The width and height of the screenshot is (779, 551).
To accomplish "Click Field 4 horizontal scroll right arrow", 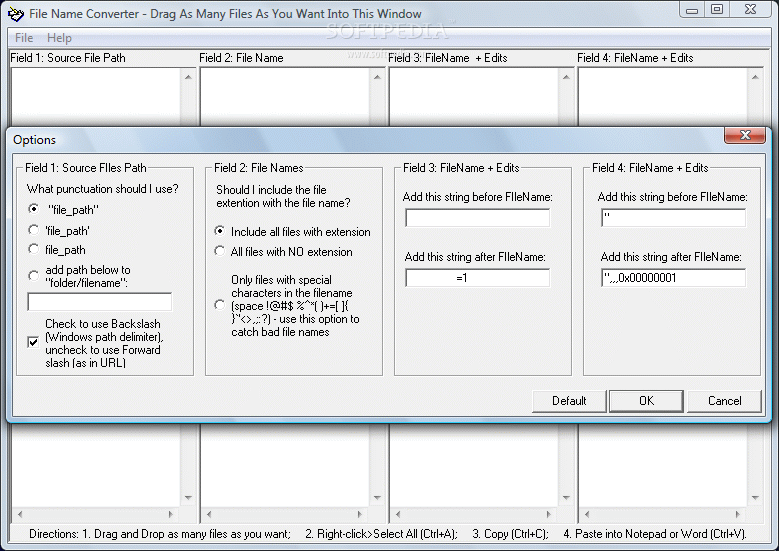I will pos(738,514).
